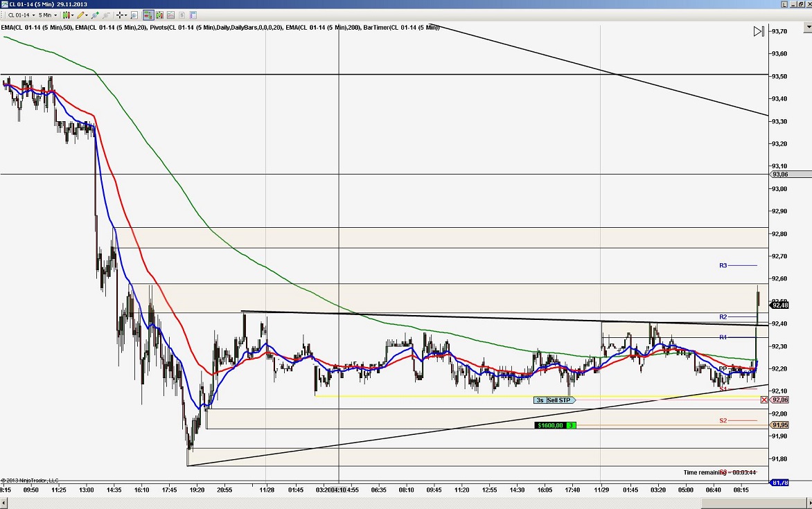Image resolution: width=812 pixels, height=509 pixels.
Task: Toggle the highlighted Data Box display icon
Action: [x=148, y=15]
